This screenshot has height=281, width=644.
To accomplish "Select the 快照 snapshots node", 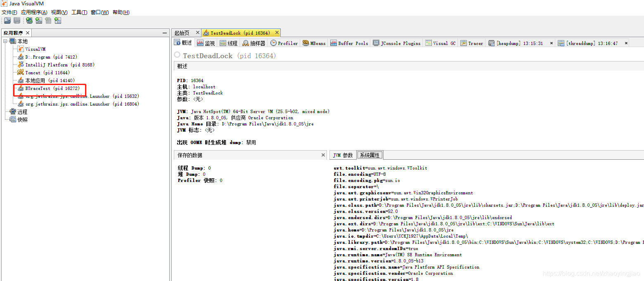I will [22, 120].
